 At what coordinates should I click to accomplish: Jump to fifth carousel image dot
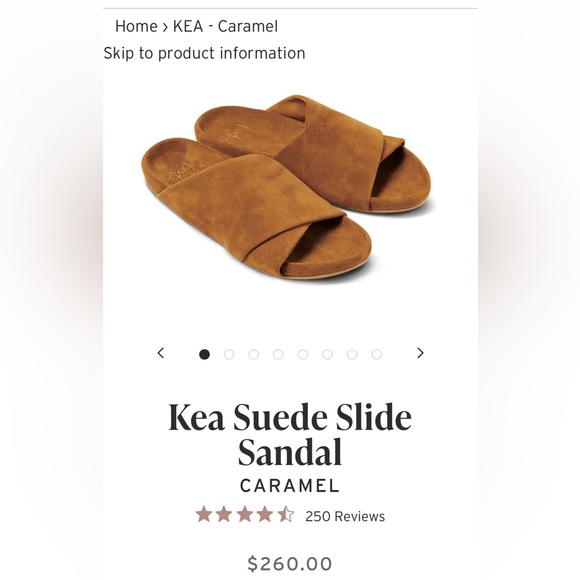(x=303, y=354)
